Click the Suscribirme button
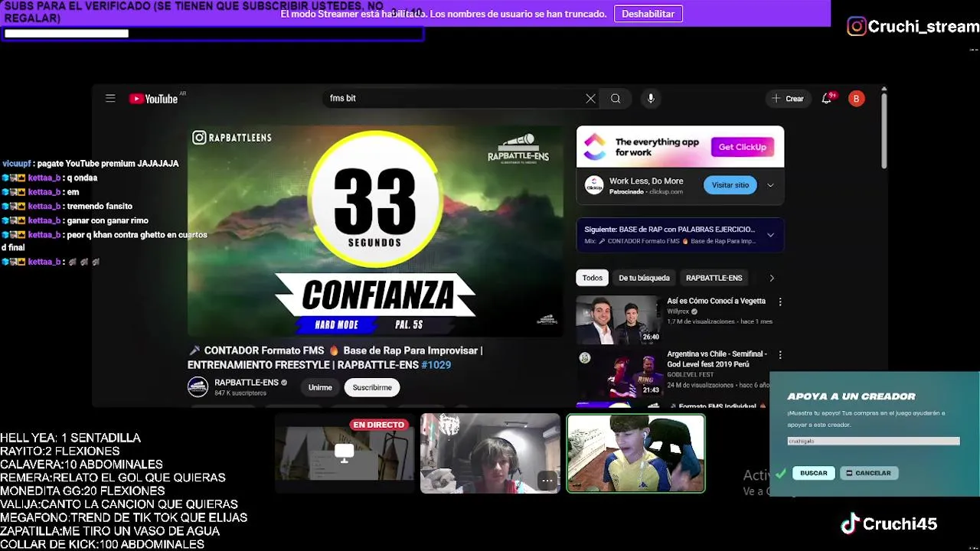980x551 pixels. pyautogui.click(x=372, y=387)
